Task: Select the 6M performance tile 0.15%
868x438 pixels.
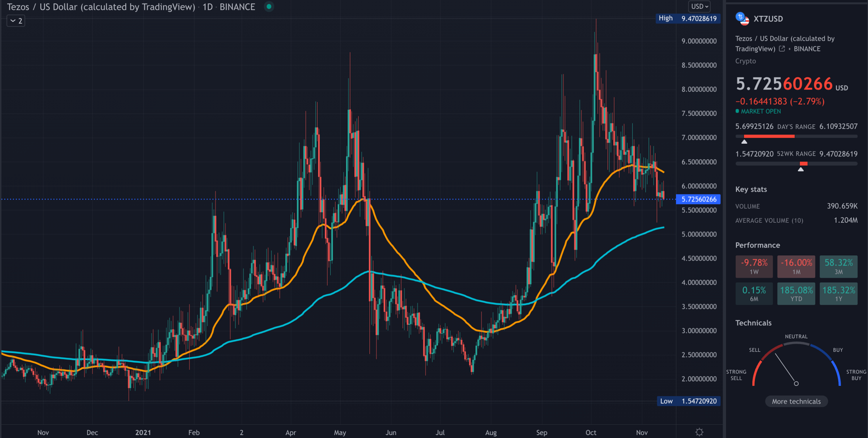Action: (x=754, y=294)
